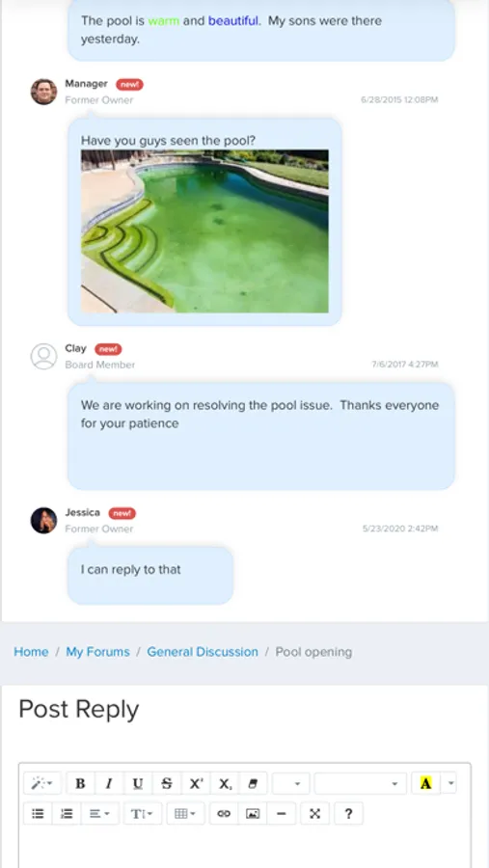The width and height of the screenshot is (489, 868).
Task: Insert a horizontal rule
Action: click(x=282, y=813)
